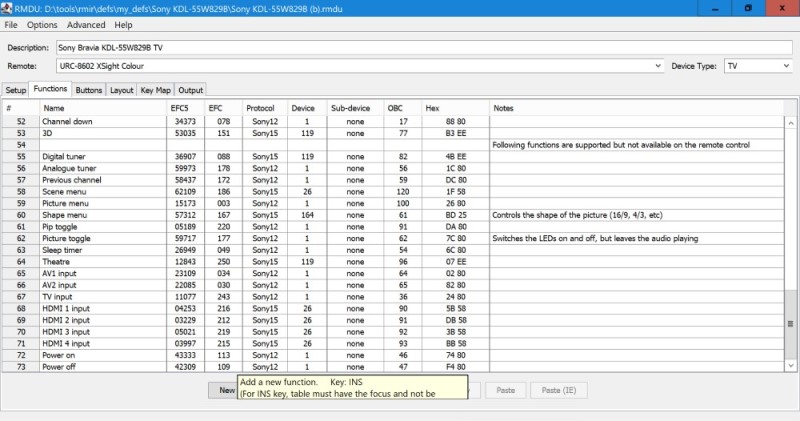Switch to the Setup tab
800x421 pixels.
(16, 90)
